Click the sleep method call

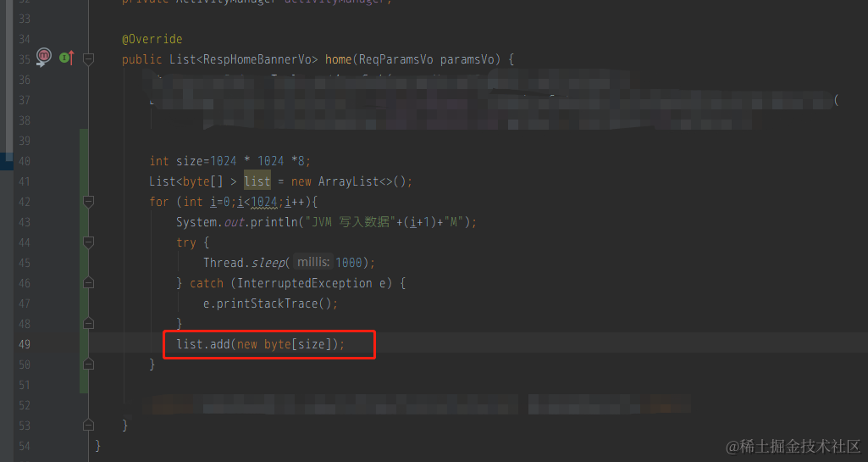coord(268,263)
